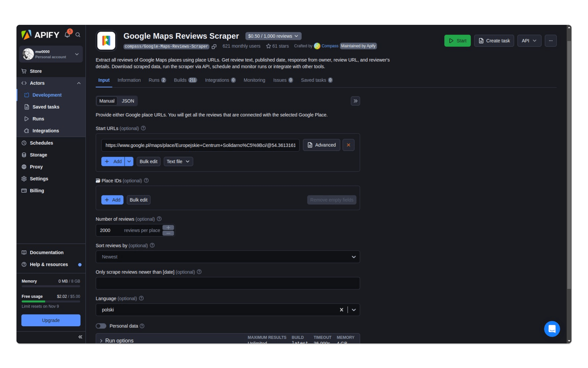588x368 pixels.
Task: Open the API dropdown
Action: [529, 40]
